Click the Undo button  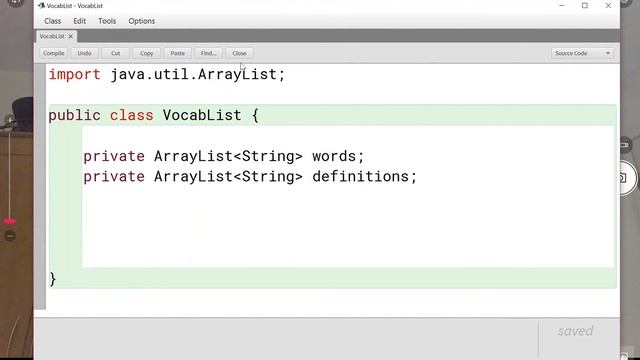point(84,53)
